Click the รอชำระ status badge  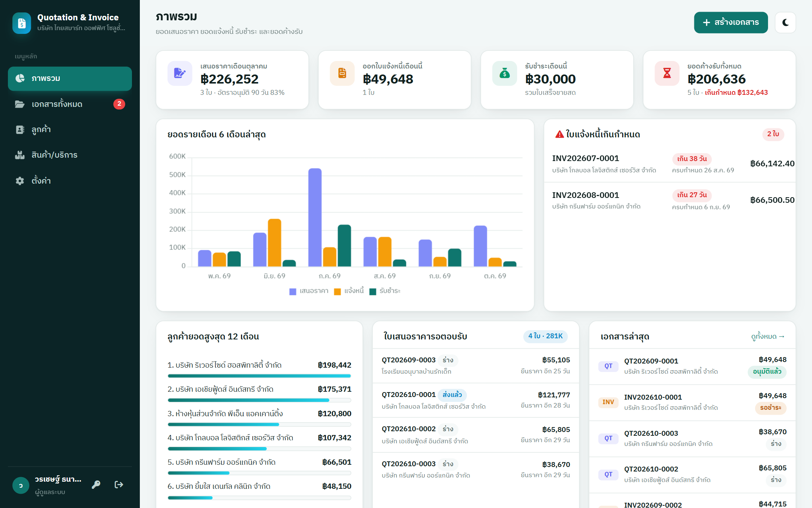point(771,408)
